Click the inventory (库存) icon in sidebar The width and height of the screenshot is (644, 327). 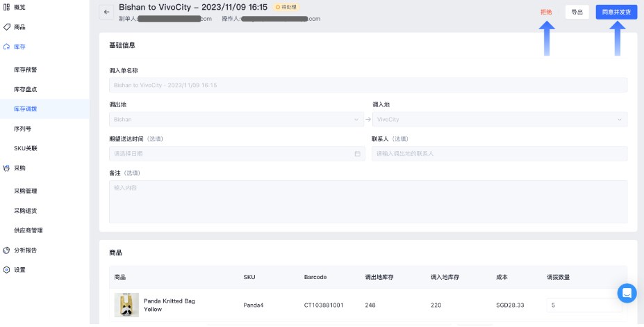click(6, 47)
